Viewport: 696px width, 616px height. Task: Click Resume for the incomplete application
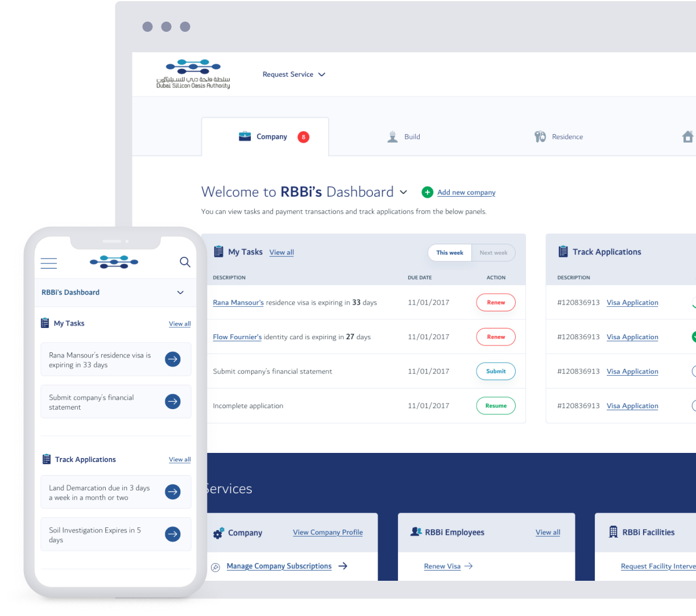point(495,406)
